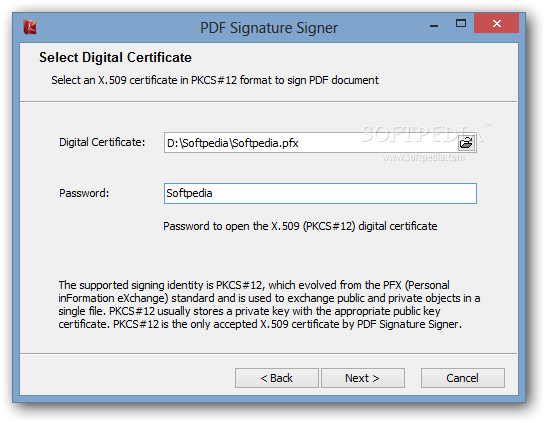Open the certificate file browse folder icon
The height and width of the screenshot is (423, 546).
466,143
